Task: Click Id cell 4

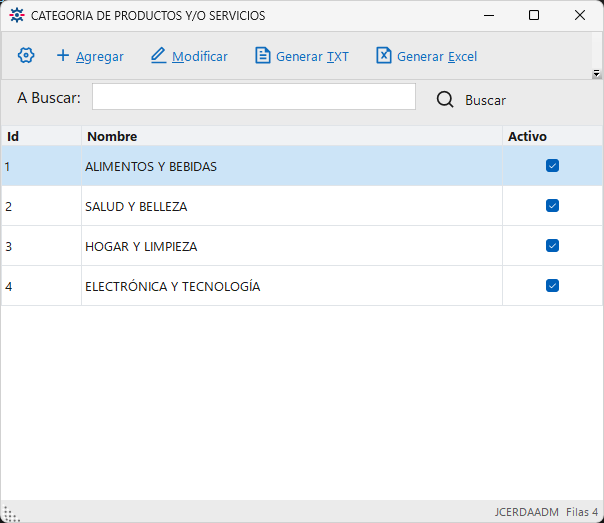Action: coord(41,286)
